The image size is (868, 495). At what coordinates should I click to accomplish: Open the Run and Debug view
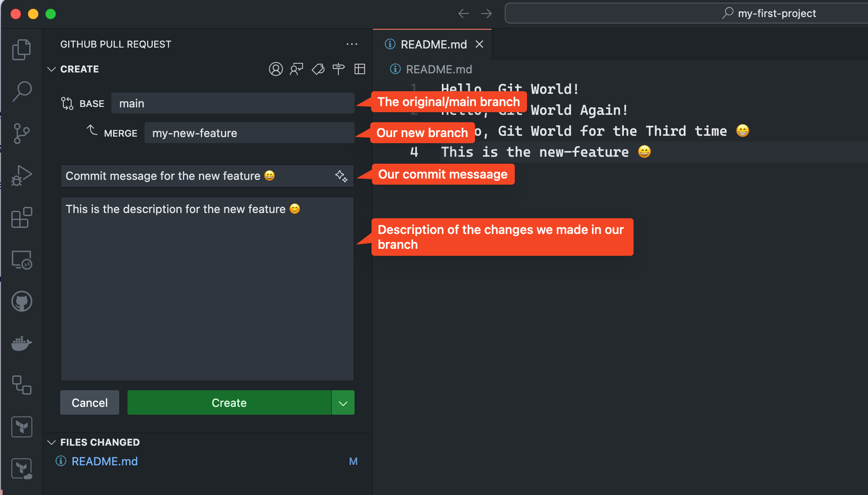[x=21, y=175]
